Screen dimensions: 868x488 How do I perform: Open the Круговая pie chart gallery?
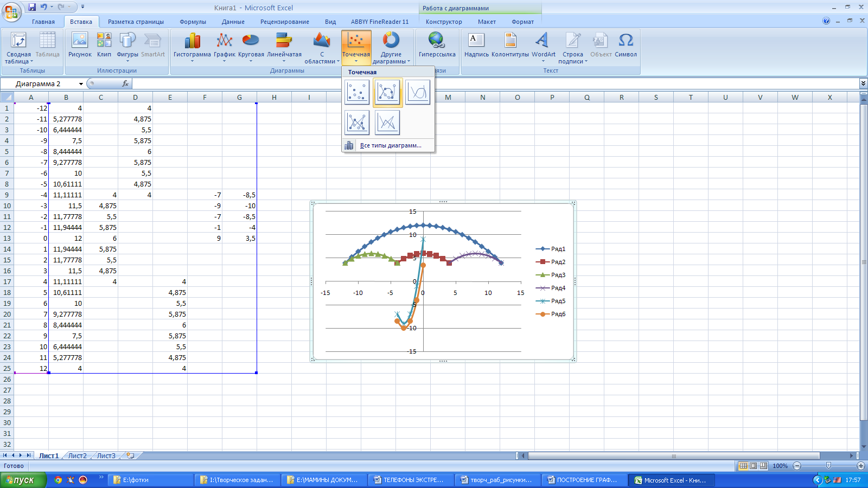pos(251,47)
